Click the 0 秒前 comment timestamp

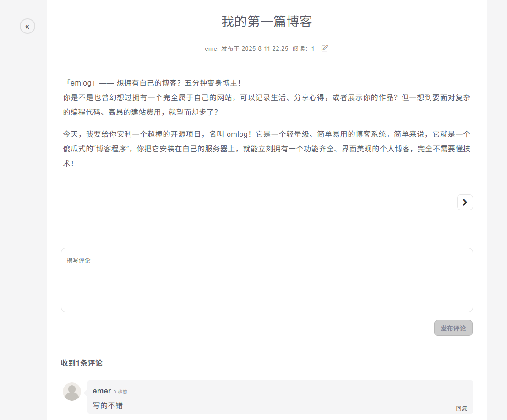click(120, 392)
